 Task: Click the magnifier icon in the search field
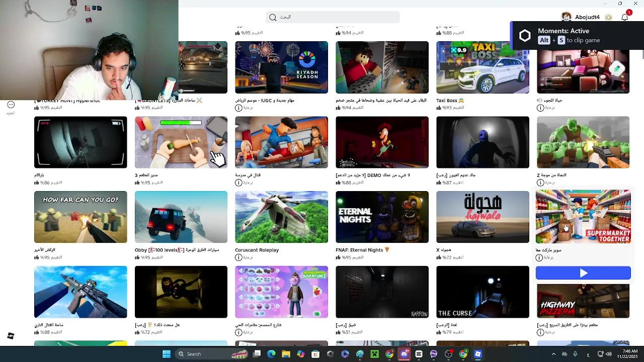pyautogui.click(x=273, y=17)
